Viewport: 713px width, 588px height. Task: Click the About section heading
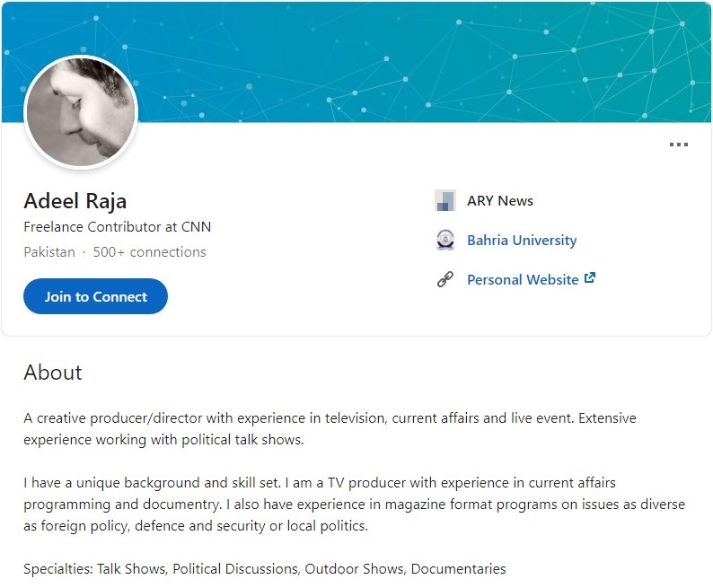pyautogui.click(x=53, y=373)
